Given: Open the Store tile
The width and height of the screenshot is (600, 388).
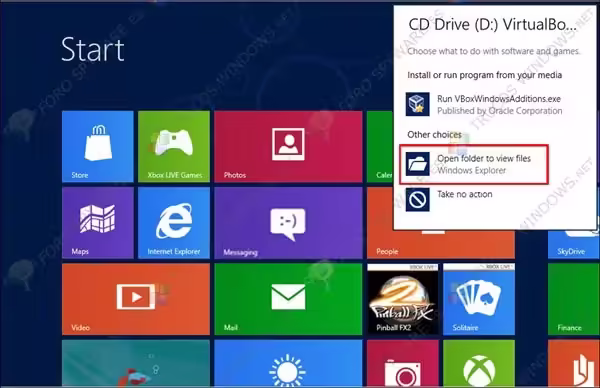Looking at the screenshot, I should tap(98, 147).
